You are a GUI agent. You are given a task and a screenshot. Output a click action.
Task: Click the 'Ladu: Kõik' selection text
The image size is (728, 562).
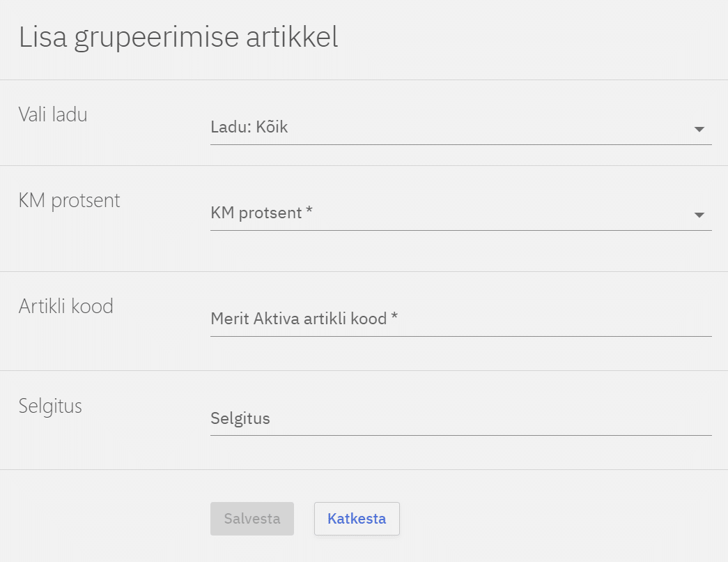[249, 128]
